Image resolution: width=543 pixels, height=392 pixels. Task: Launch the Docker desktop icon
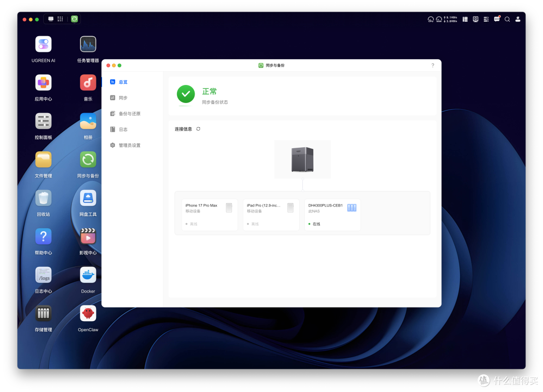point(88,275)
